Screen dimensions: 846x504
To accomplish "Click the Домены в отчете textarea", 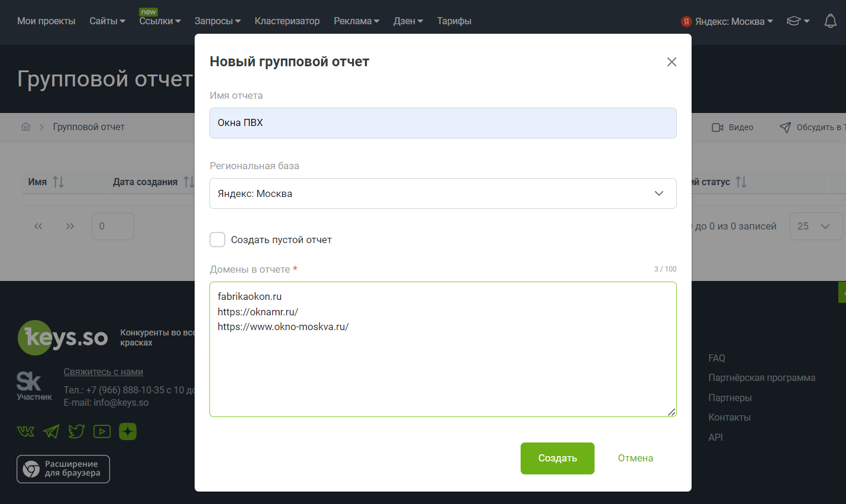I will pyautogui.click(x=443, y=350).
